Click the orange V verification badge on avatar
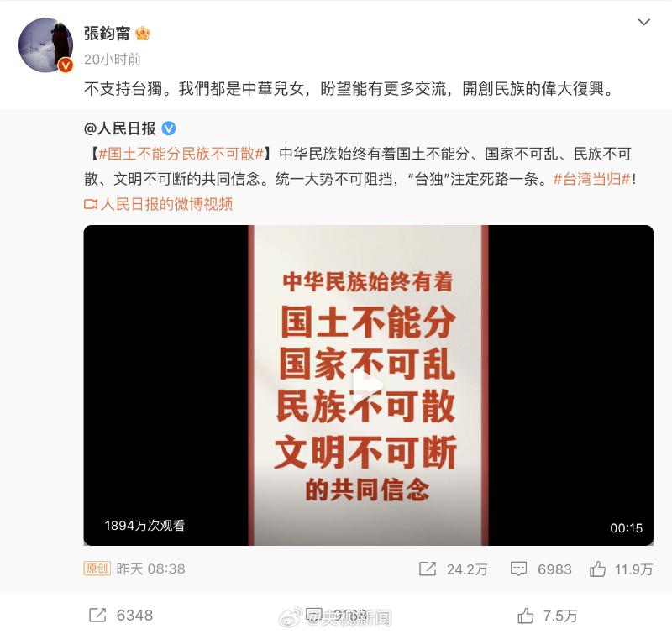Viewport: 672px width, 634px height. click(x=66, y=65)
